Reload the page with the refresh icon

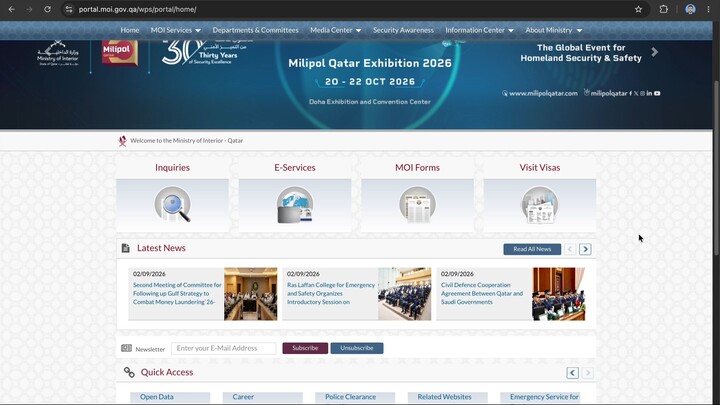pos(47,9)
